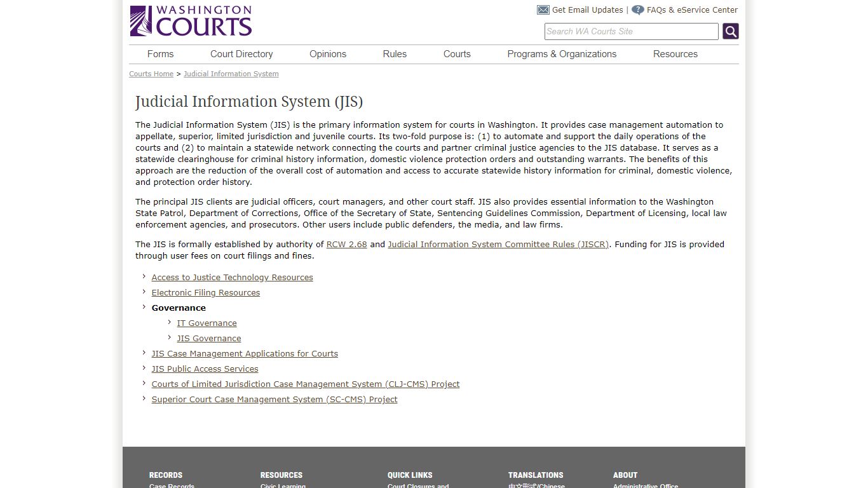Click arrow beside JIS Case Management Applications
This screenshot has width=868, height=488.
click(144, 352)
